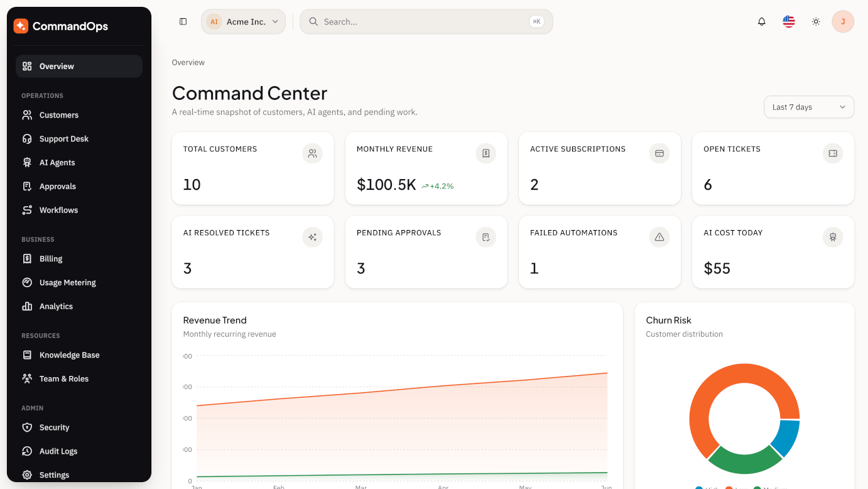This screenshot has width=868, height=489.
Task: Click the TOTAL CUSTOMERS label
Action: 220,149
